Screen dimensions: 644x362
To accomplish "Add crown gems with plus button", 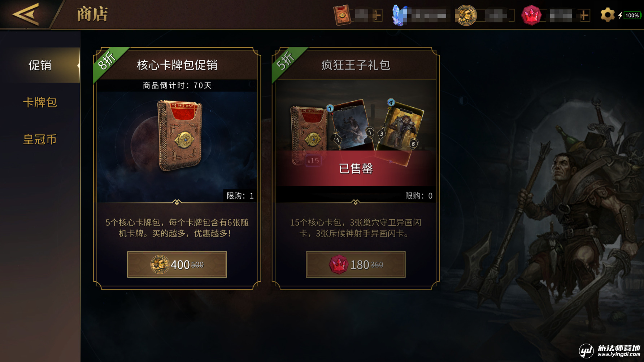I will tap(584, 16).
